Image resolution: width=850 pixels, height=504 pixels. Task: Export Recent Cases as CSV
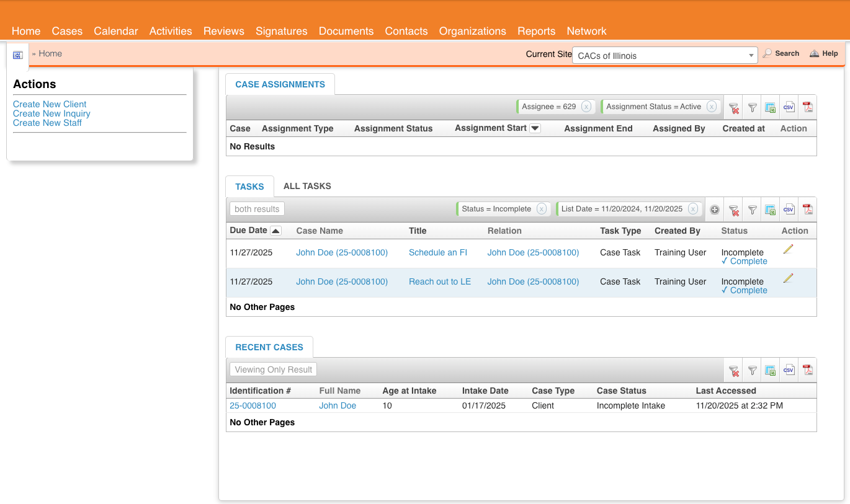(789, 370)
